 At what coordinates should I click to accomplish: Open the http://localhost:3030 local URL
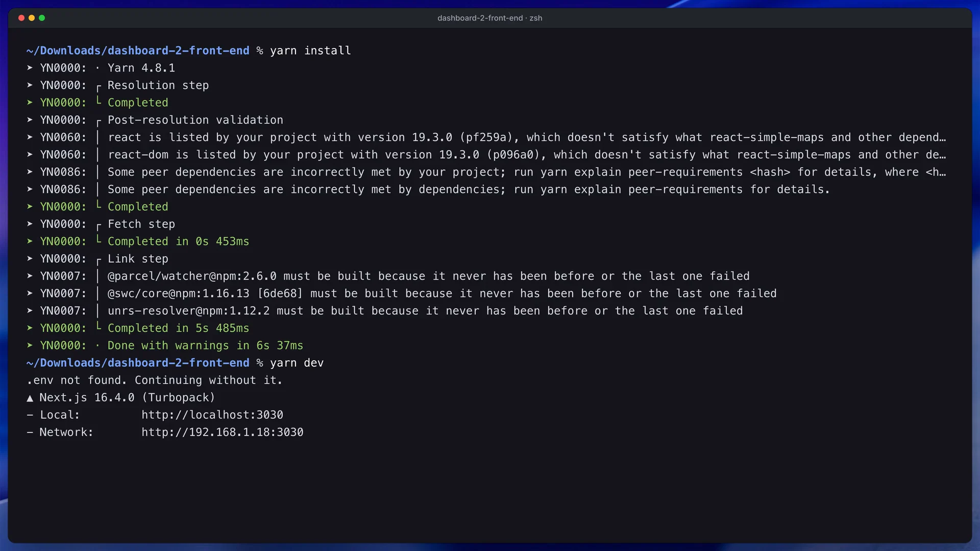212,415
